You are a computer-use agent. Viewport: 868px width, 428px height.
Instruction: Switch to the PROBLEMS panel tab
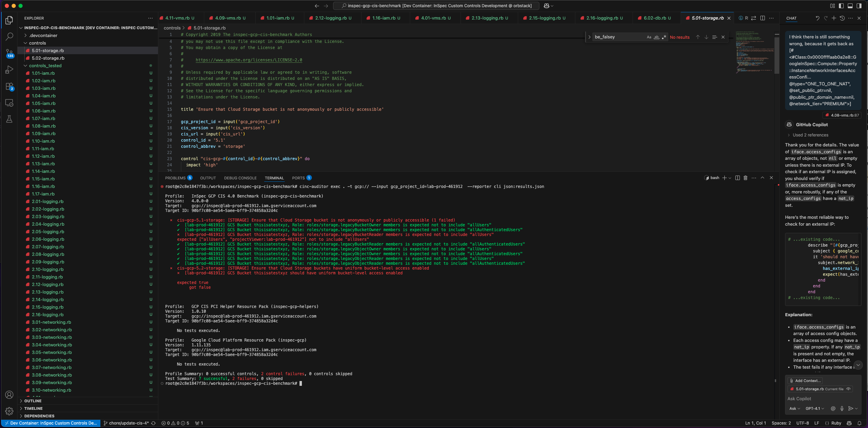[175, 178]
